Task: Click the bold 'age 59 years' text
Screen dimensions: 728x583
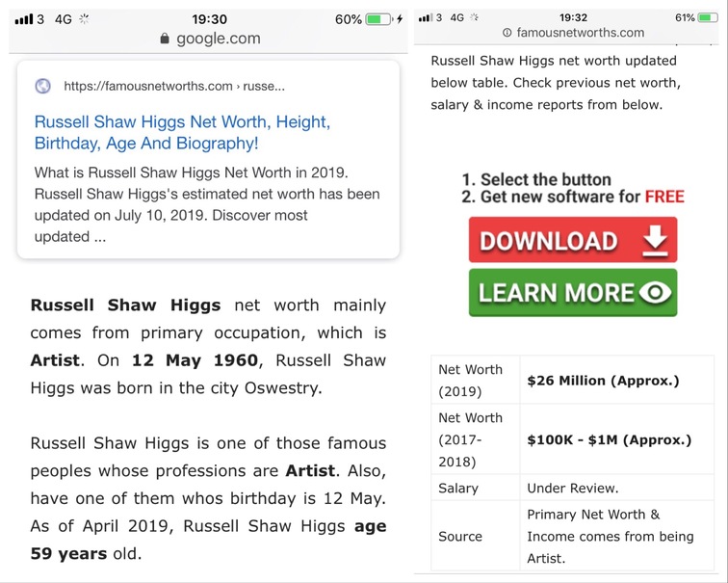Action: tap(208, 540)
